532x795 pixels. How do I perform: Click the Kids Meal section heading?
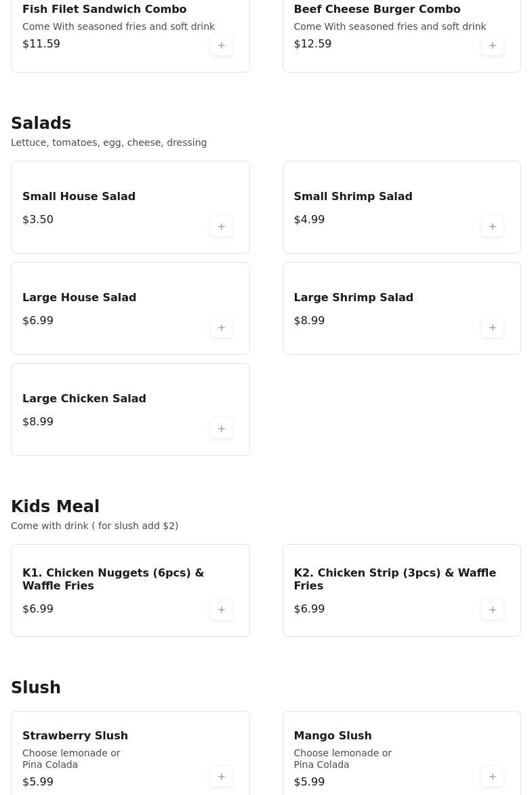(55, 507)
